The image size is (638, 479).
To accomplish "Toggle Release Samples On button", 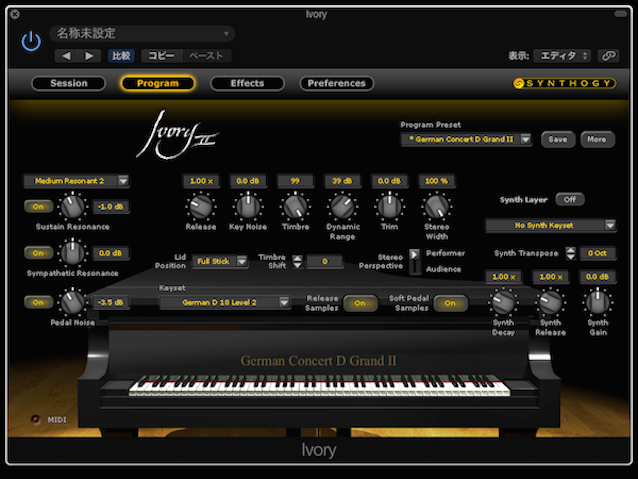I will [x=360, y=303].
